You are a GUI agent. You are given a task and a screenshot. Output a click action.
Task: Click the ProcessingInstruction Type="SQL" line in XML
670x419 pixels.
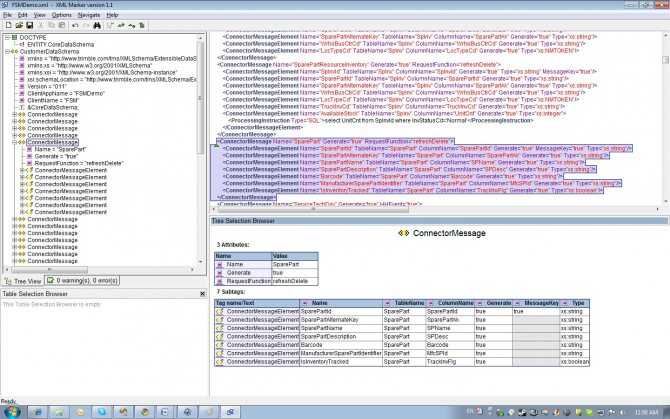pyautogui.click(x=381, y=120)
